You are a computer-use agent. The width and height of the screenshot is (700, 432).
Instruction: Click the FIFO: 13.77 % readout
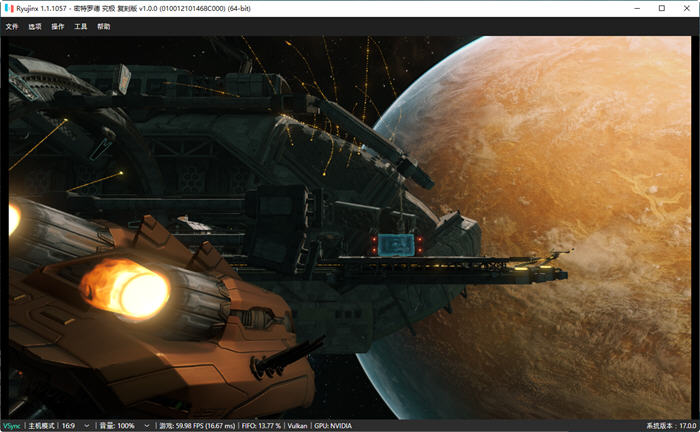[x=261, y=426]
